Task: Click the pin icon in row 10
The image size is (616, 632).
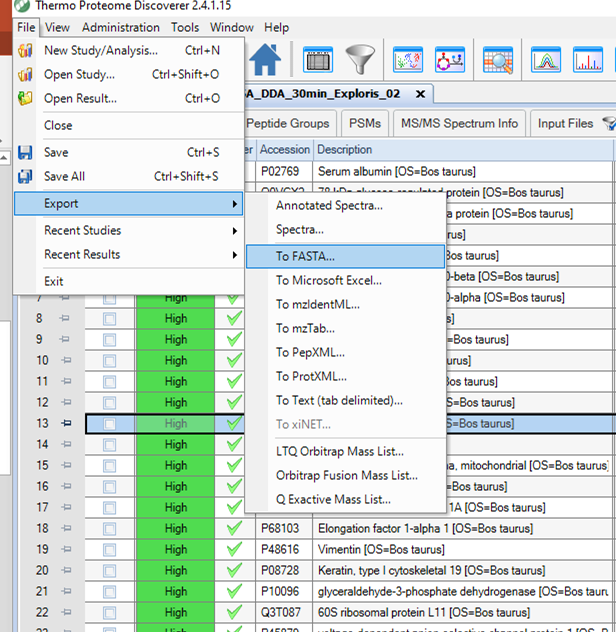Action: coord(66,360)
